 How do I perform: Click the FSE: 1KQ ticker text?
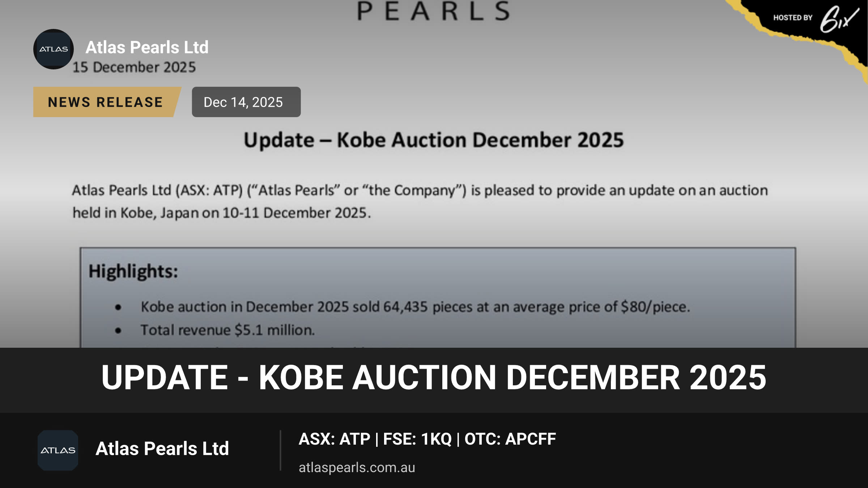click(x=417, y=439)
